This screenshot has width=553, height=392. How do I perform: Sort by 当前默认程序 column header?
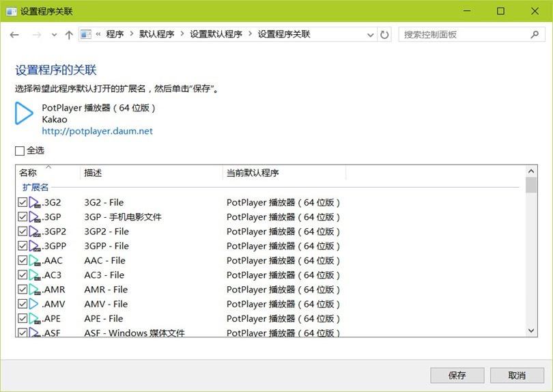click(x=253, y=173)
